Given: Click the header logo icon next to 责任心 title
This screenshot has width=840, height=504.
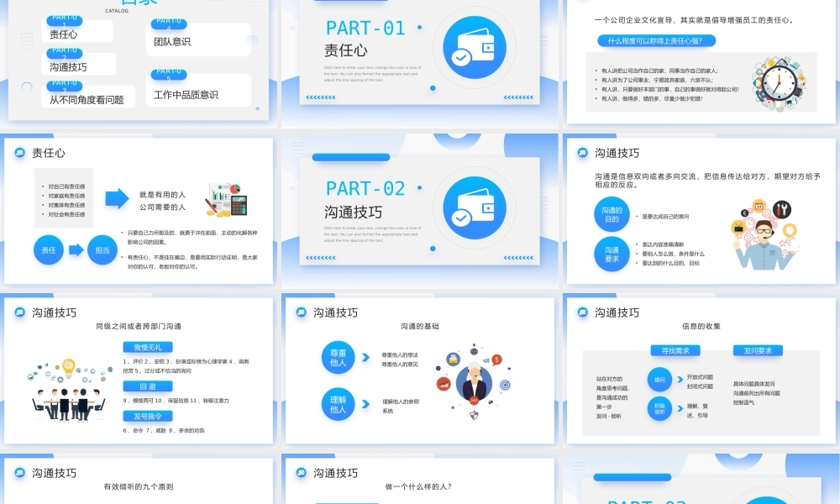Looking at the screenshot, I should (x=20, y=153).
